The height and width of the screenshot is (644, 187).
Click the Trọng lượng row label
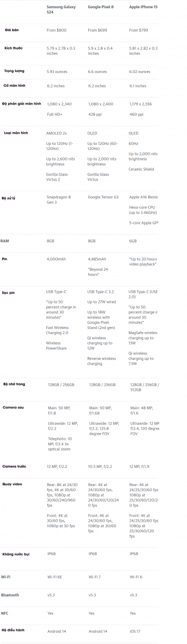15,71
